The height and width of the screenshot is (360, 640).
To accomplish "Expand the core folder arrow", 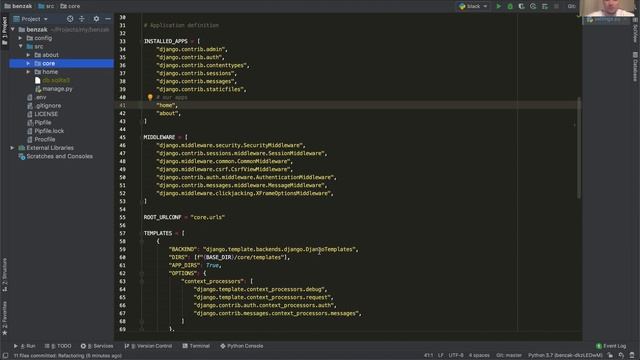I will pyautogui.click(x=28, y=63).
